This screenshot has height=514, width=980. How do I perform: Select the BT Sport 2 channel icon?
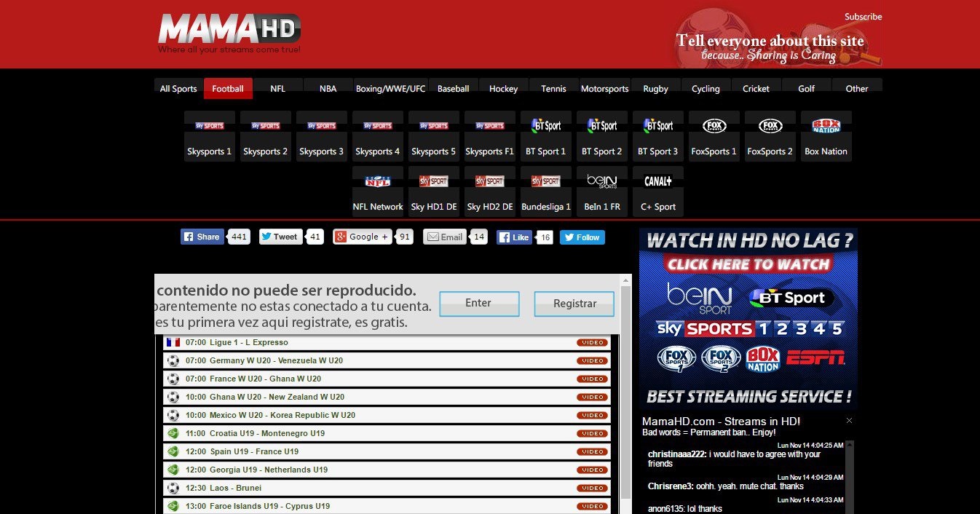coord(601,136)
